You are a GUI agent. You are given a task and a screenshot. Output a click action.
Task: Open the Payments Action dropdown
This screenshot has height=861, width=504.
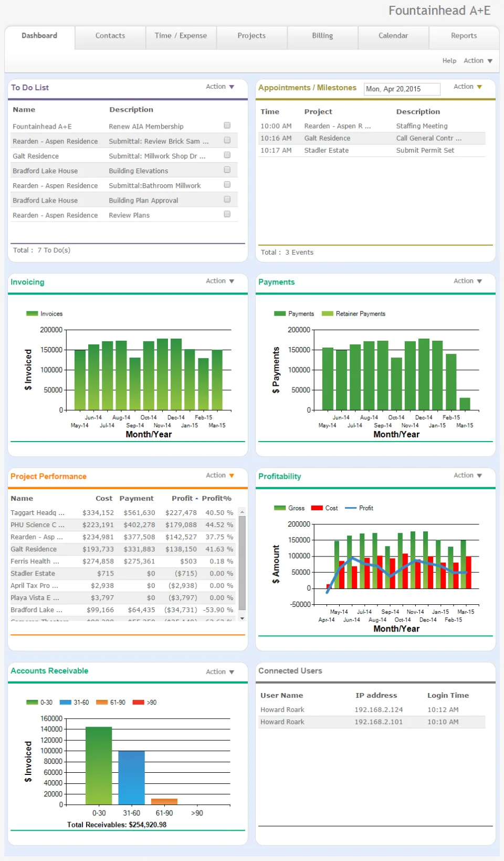[x=467, y=281]
